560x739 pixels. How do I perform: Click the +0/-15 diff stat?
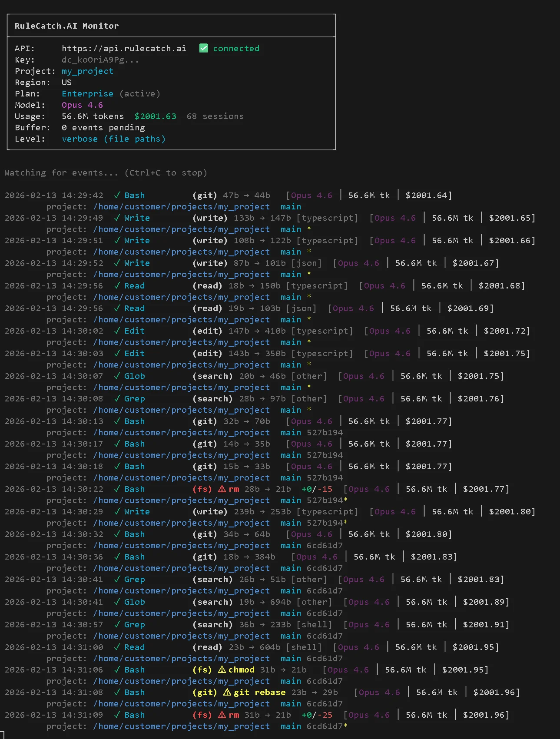click(317, 489)
